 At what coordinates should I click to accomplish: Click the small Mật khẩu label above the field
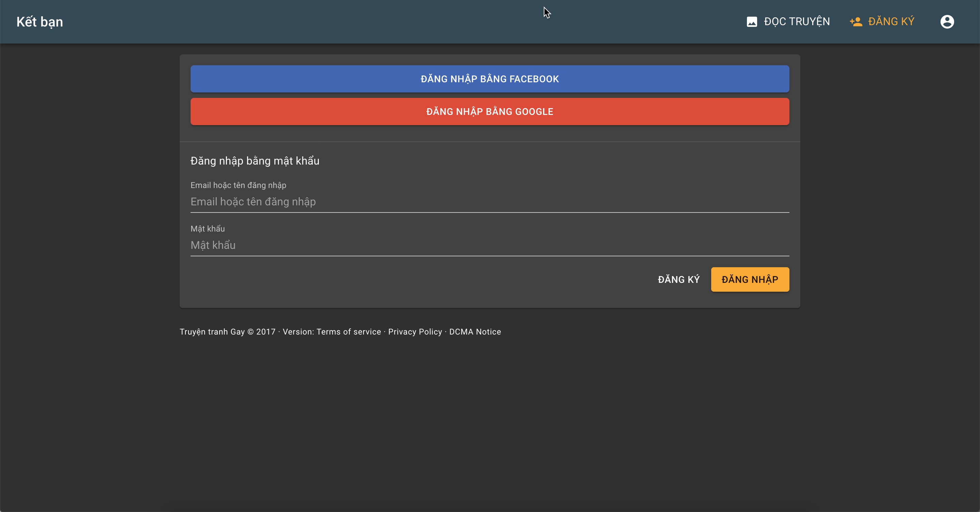(x=207, y=229)
